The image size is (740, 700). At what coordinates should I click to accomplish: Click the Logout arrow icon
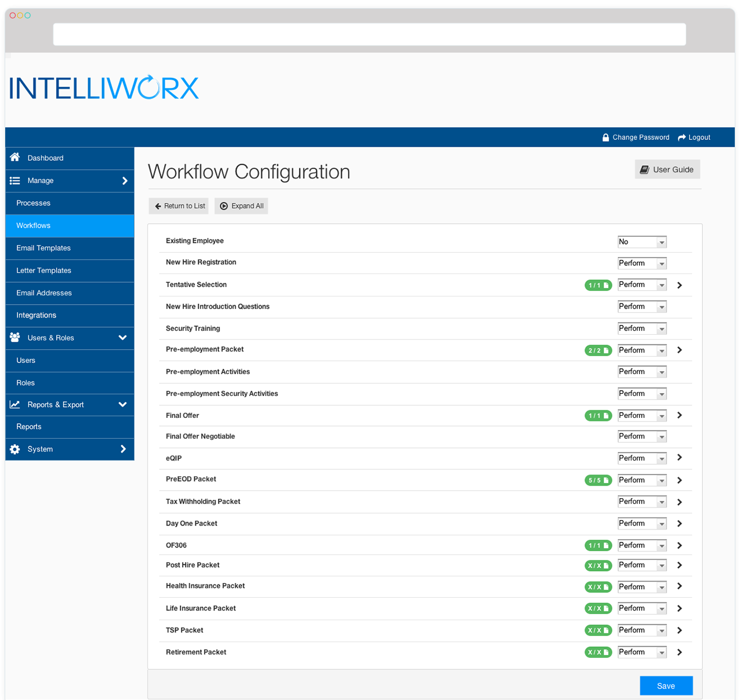[682, 138]
